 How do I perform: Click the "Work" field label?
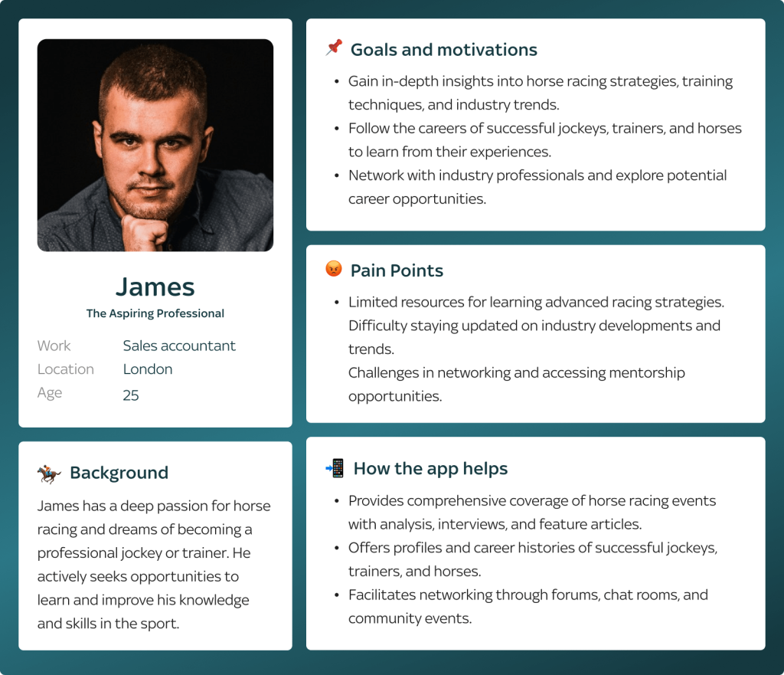pos(54,346)
